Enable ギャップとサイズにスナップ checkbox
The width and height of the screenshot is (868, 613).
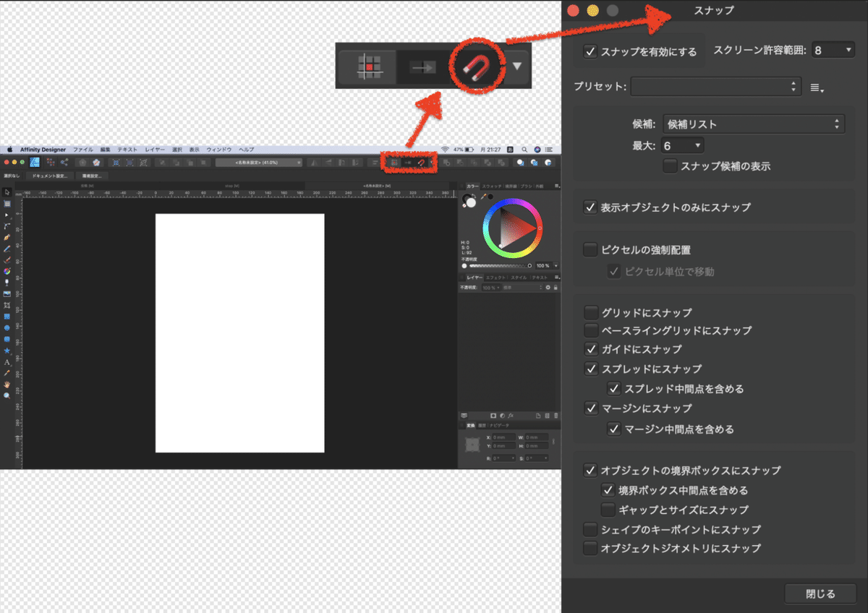tap(608, 510)
